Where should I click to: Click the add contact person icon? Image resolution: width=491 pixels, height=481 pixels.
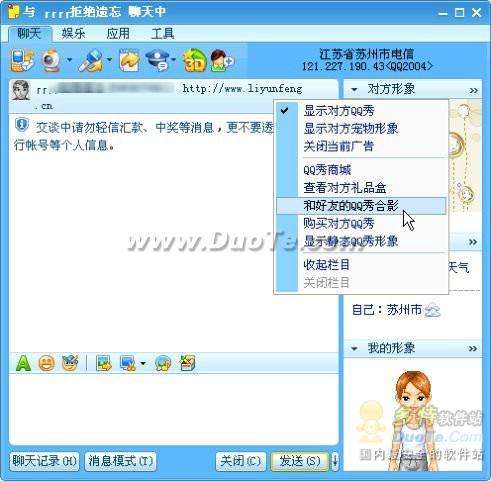pos(222,60)
